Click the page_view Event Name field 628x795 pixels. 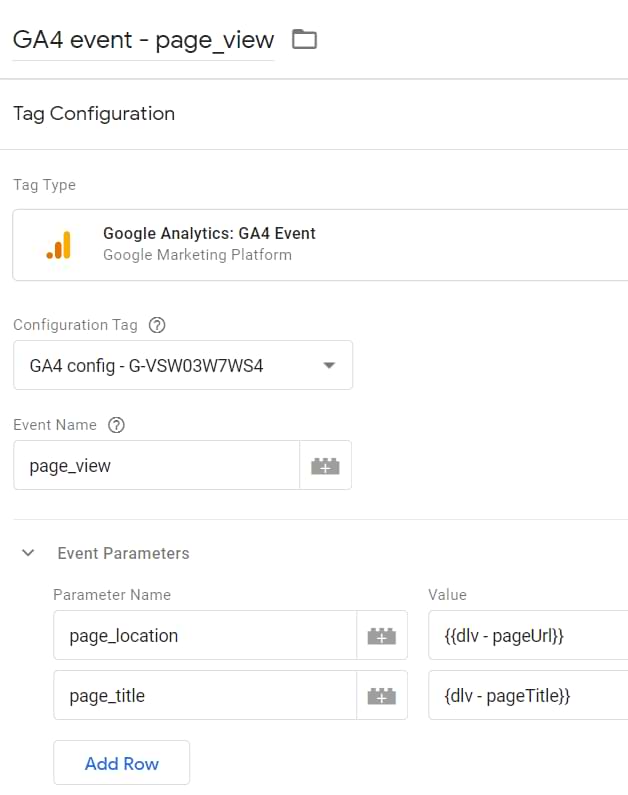(x=156, y=466)
